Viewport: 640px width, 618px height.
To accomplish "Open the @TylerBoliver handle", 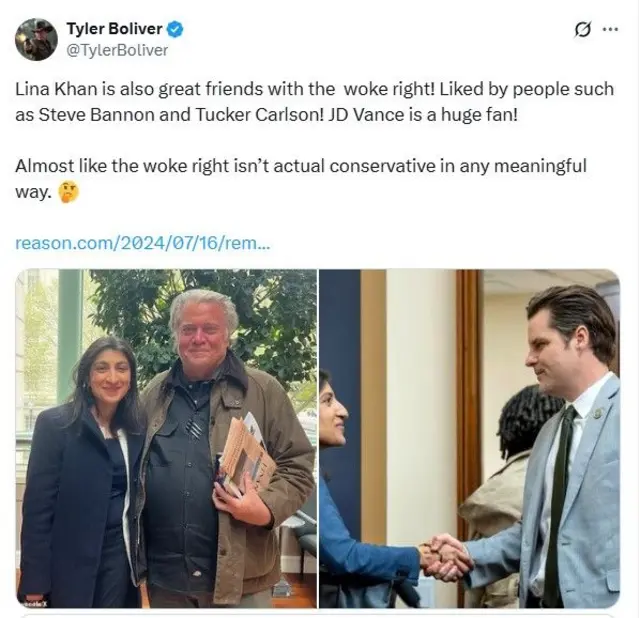I will (x=117, y=50).
